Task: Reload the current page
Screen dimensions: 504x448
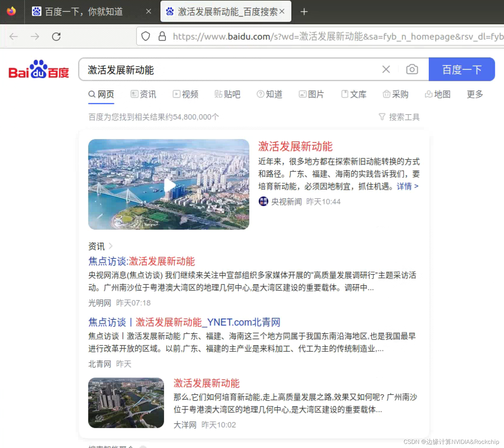Action: 56,37
